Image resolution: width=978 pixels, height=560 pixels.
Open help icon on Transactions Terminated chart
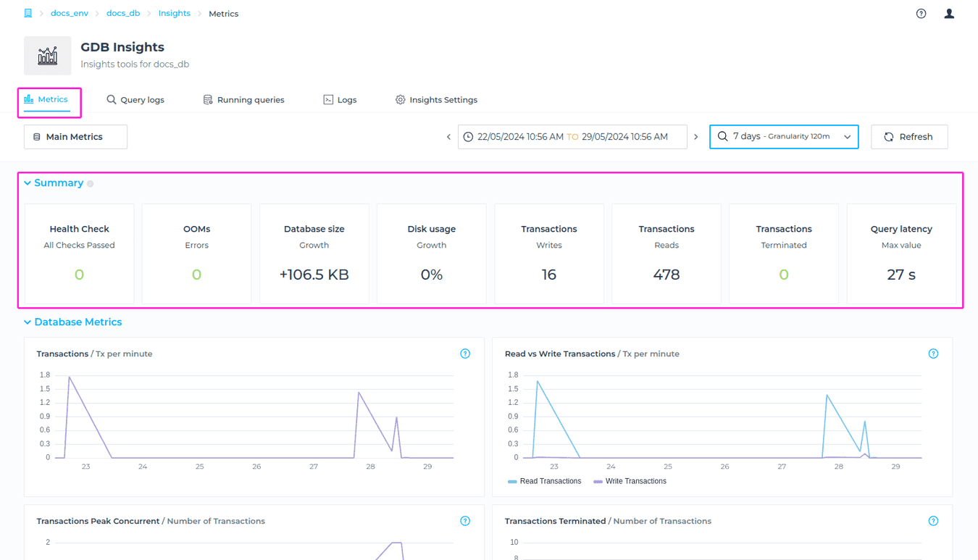[933, 520]
